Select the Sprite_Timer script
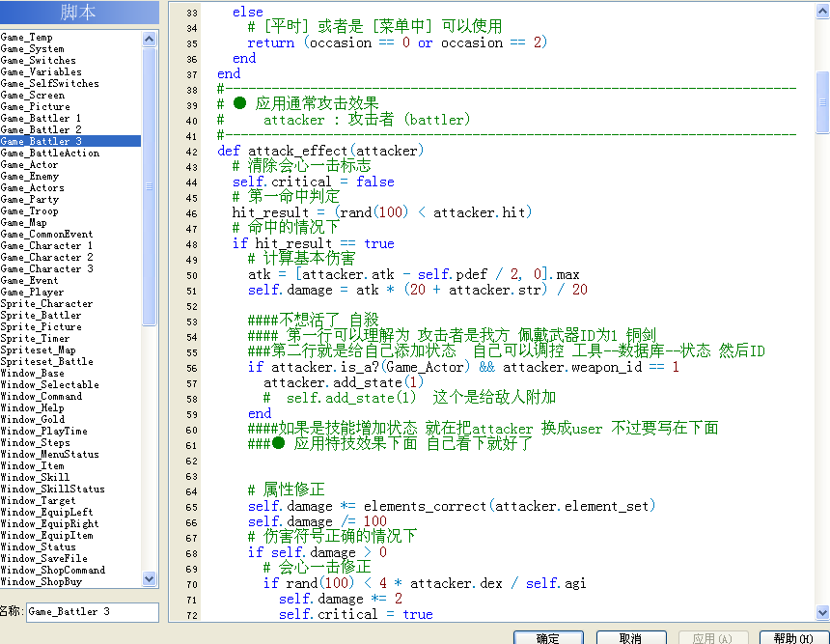The width and height of the screenshot is (830, 644). pos(35,339)
